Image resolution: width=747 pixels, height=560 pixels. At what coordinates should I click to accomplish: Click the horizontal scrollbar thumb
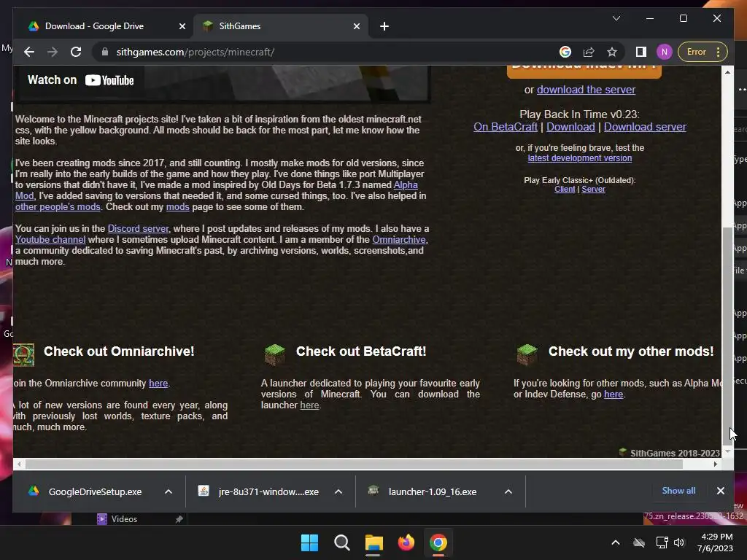coord(354,464)
